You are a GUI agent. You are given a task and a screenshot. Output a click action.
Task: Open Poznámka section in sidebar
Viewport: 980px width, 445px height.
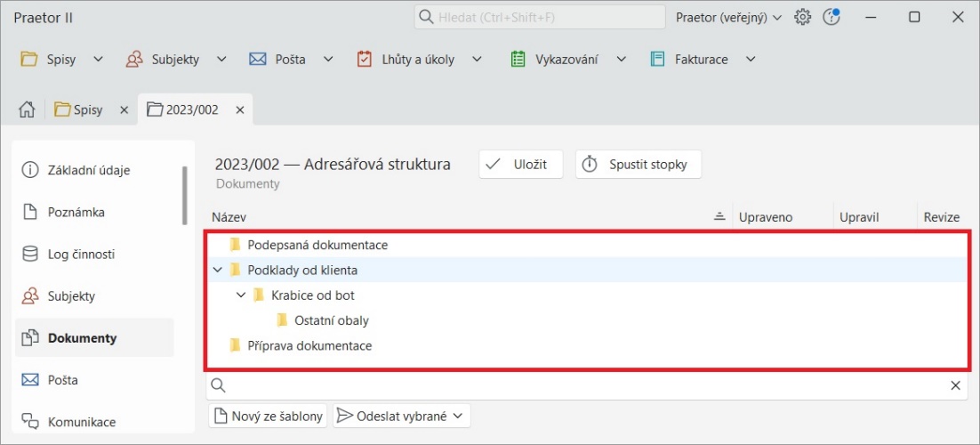(76, 212)
